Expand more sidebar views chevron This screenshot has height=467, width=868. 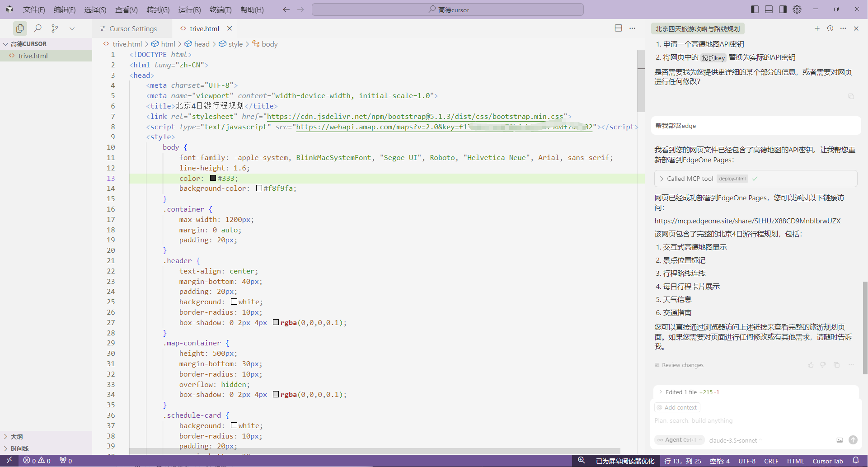(72, 28)
